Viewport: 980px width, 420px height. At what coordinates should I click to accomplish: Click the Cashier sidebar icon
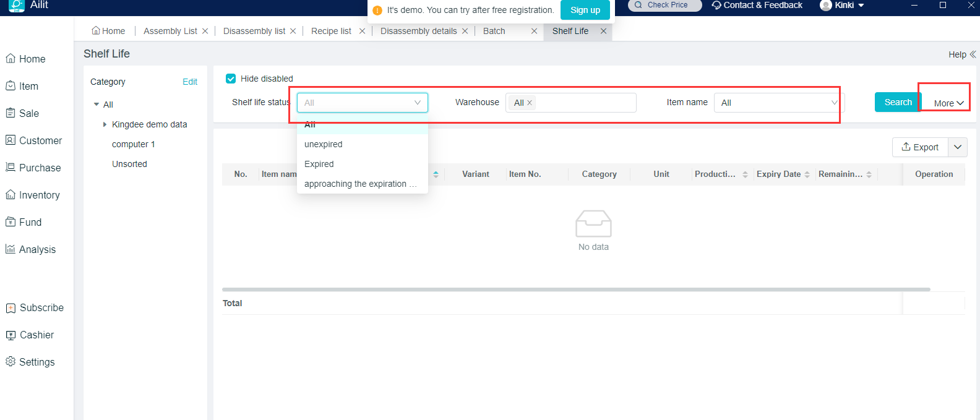(x=11, y=335)
